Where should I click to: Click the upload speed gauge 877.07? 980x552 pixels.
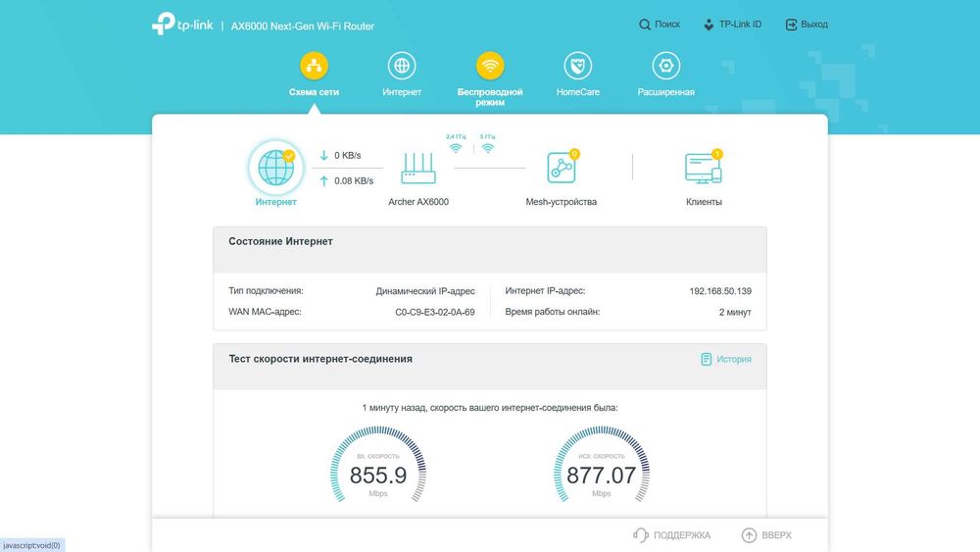(602, 465)
